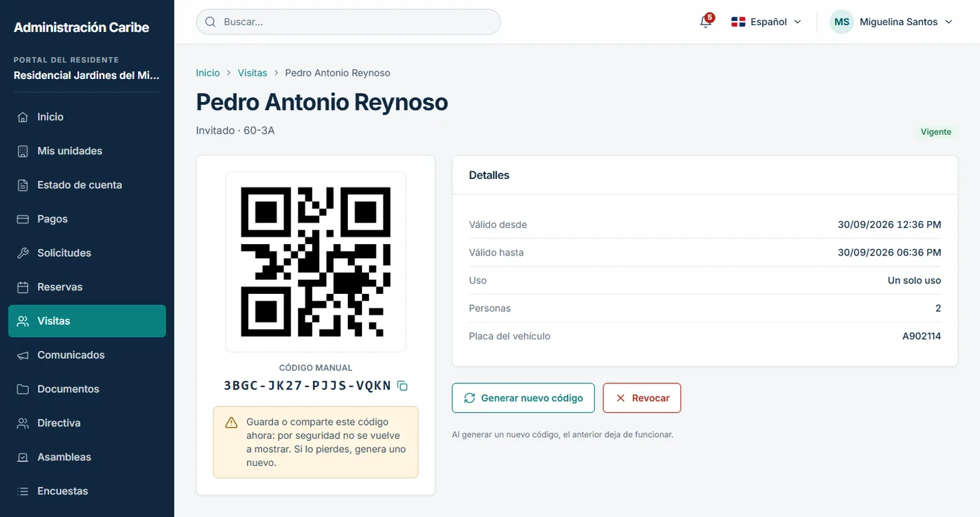Click the Estado de cuenta document icon
Screen dimensions: 980x517
(x=23, y=185)
